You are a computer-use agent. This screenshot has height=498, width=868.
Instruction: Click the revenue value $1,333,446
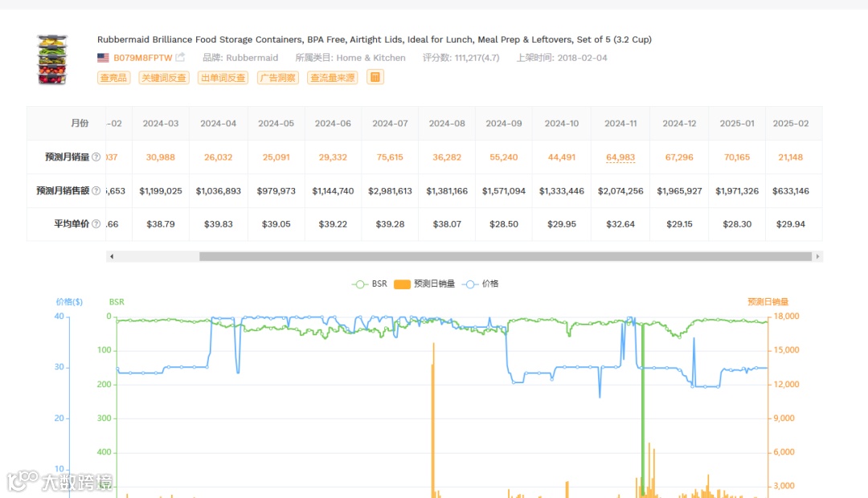coord(561,191)
